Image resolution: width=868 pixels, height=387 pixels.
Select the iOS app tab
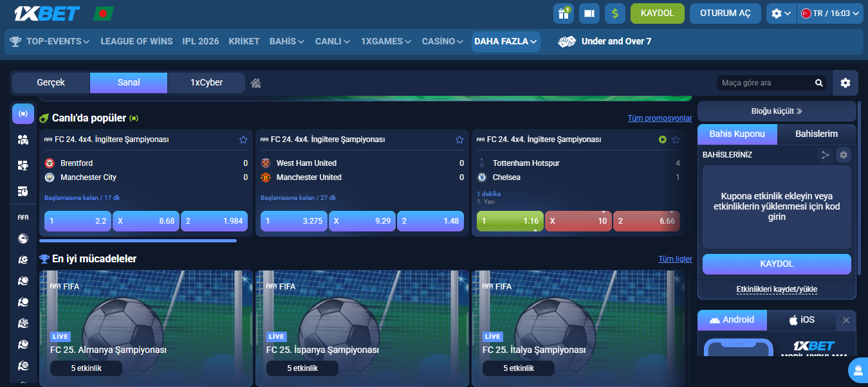pyautogui.click(x=802, y=319)
